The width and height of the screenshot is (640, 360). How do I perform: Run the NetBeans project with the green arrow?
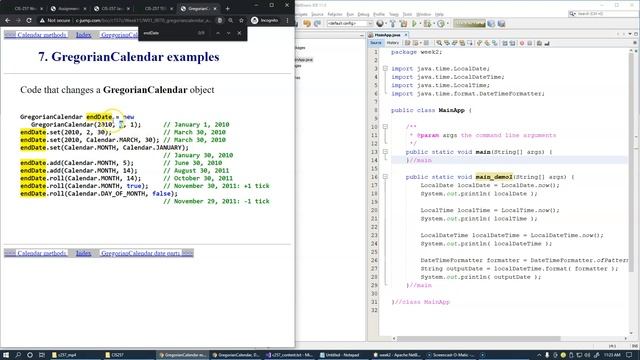click(414, 24)
